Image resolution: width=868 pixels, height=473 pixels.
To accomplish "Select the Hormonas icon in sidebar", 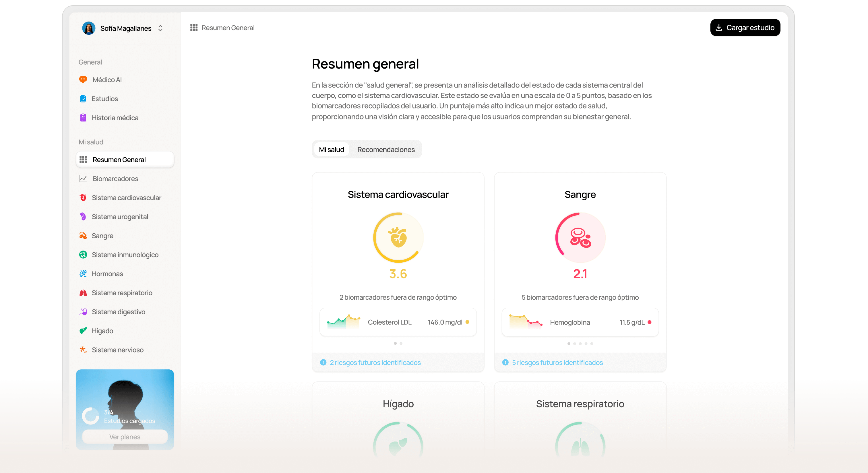I will coord(83,274).
